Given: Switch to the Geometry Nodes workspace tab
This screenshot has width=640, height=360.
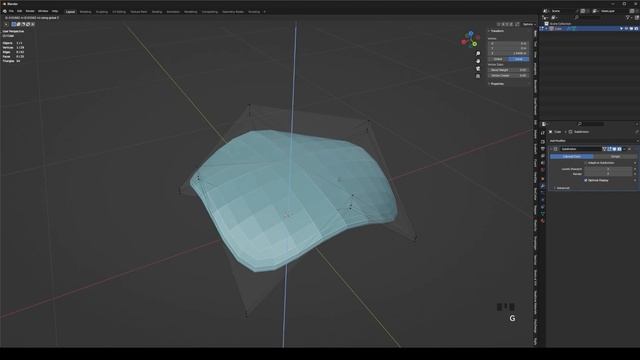Looking at the screenshot, I should (233, 12).
